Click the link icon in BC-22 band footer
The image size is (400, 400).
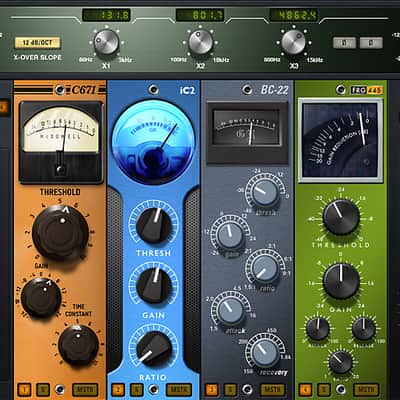pos(247,389)
